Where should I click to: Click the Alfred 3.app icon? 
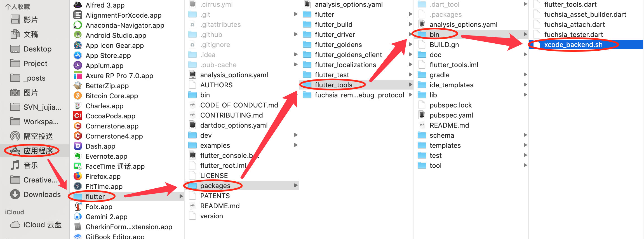pyautogui.click(x=77, y=5)
